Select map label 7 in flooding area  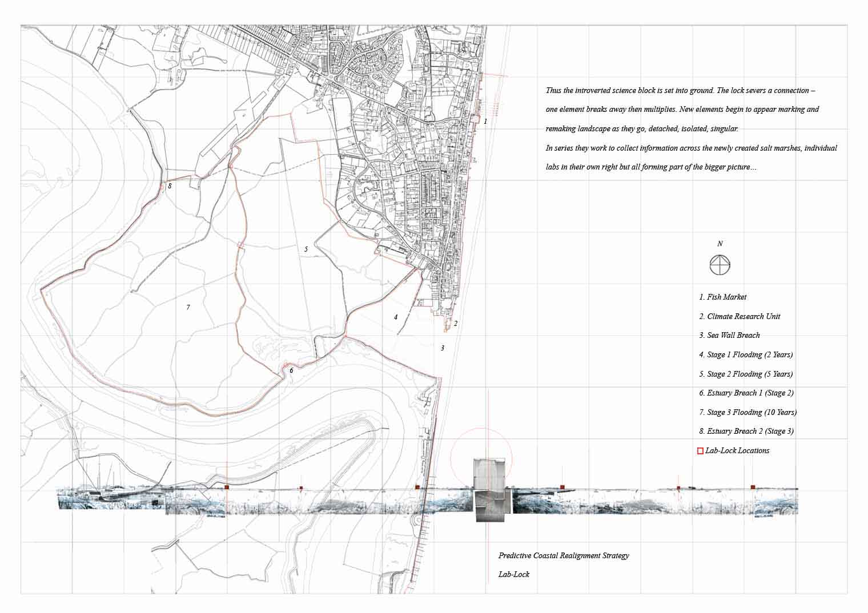tap(188, 308)
